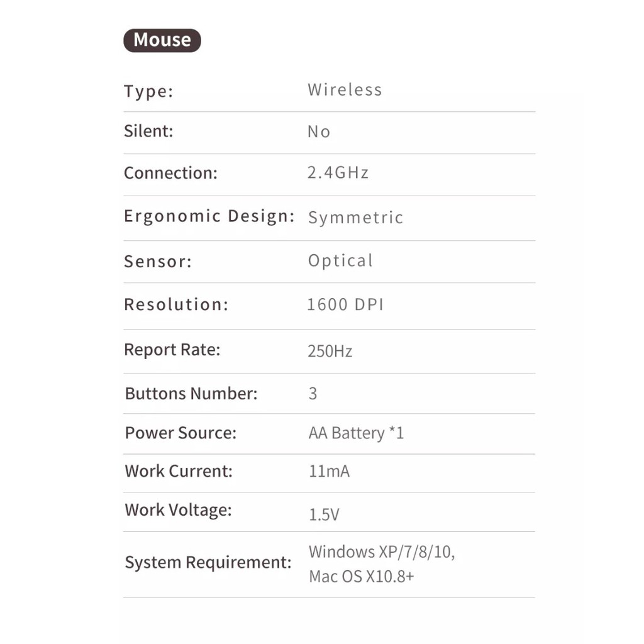
Task: Click the Ergonomic Design label
Action: (x=209, y=216)
